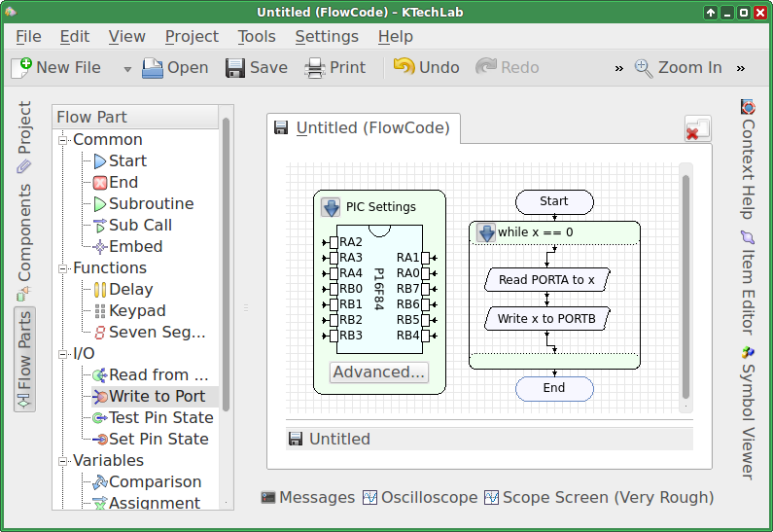Open the Project menu
This screenshot has width=773, height=532.
[x=192, y=37]
